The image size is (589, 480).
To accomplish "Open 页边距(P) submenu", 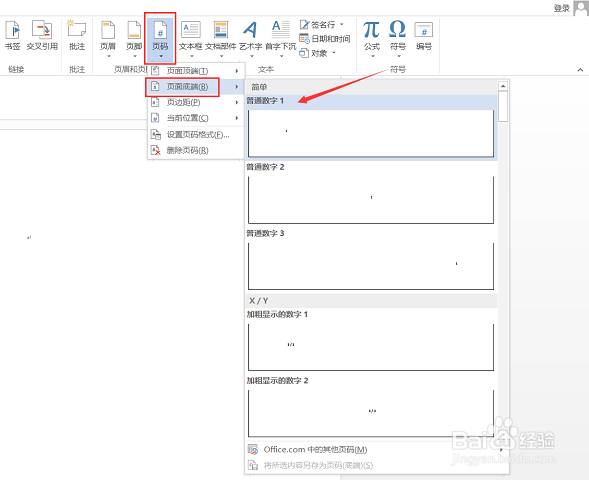I will [195, 102].
